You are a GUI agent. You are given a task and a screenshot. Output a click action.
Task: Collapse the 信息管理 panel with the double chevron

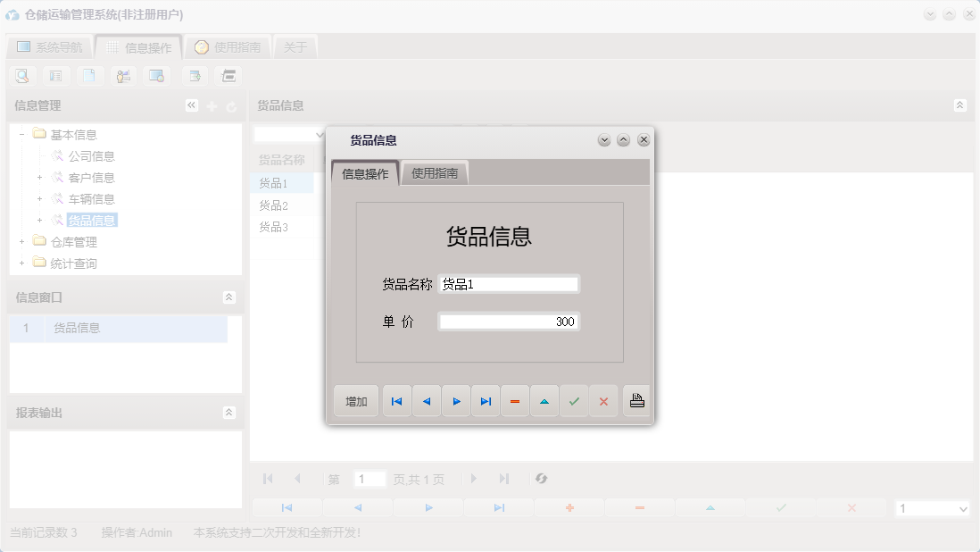click(191, 105)
